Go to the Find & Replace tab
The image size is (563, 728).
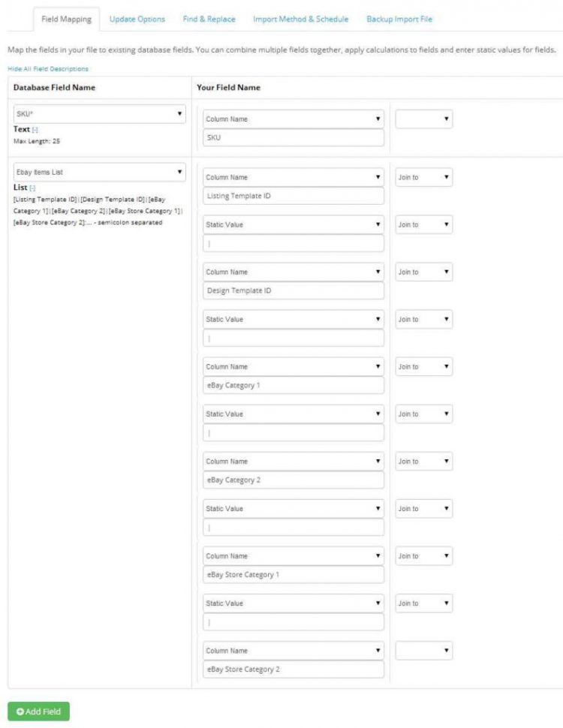pyautogui.click(x=209, y=19)
